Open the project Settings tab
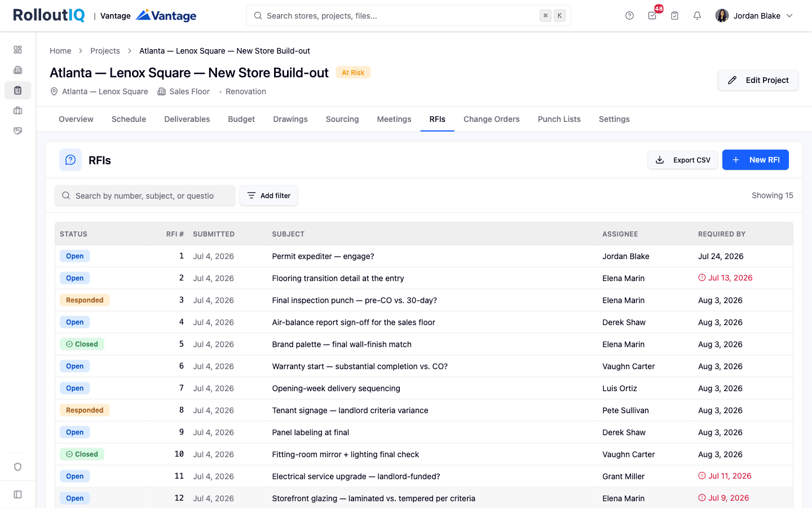Screen dimensions: 812x508 (x=614, y=119)
